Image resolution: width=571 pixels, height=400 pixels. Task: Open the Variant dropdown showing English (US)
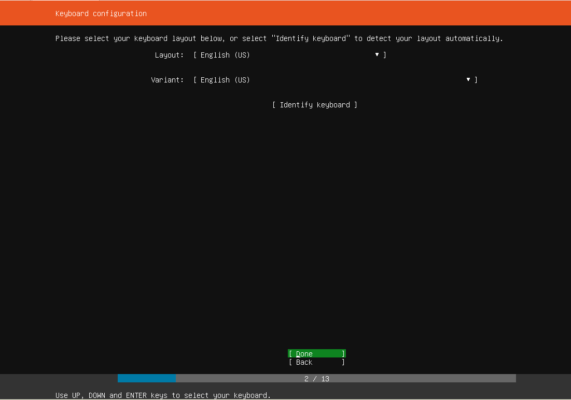335,80
